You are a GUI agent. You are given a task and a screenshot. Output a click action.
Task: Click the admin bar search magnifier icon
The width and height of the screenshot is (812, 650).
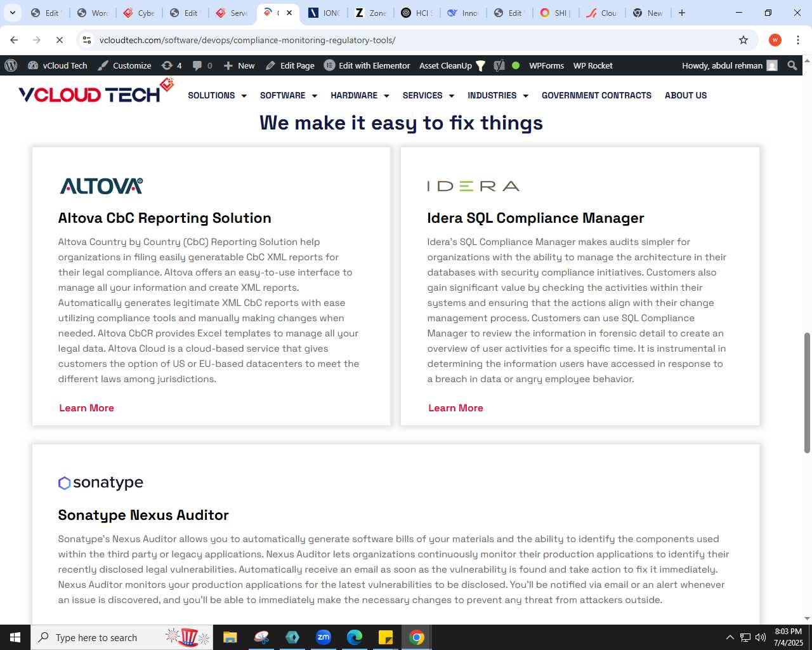[x=792, y=65]
